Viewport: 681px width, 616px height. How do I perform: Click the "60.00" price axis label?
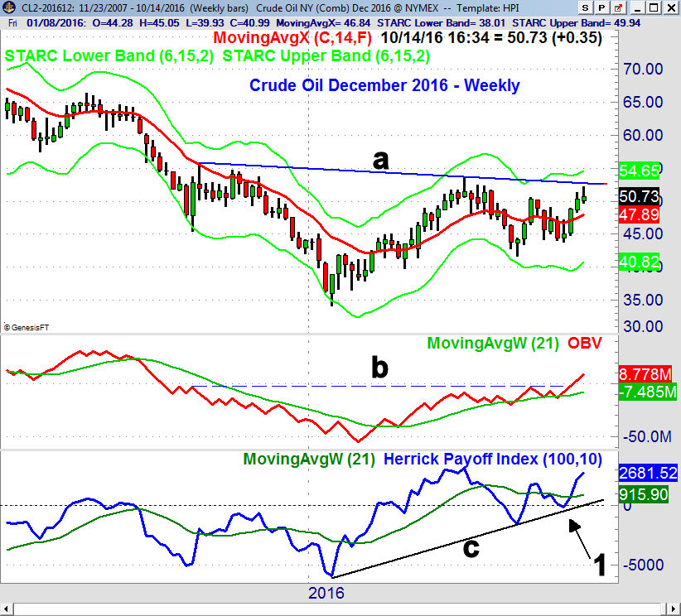tap(643, 135)
